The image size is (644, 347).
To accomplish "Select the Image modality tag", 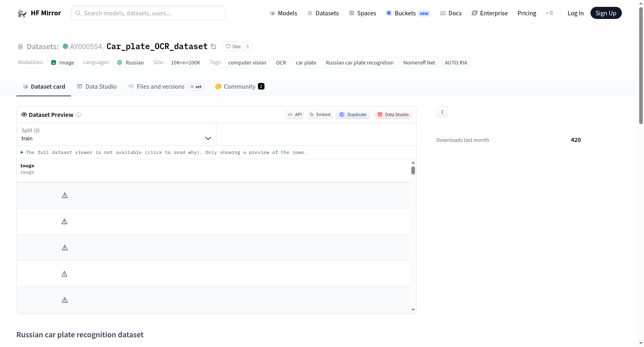I will [62, 62].
